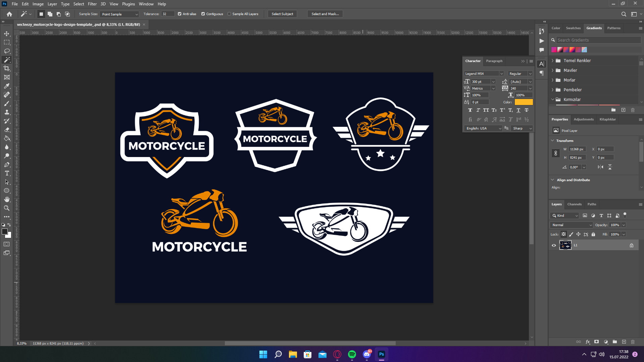Select the History Brush tool

pos(7,121)
